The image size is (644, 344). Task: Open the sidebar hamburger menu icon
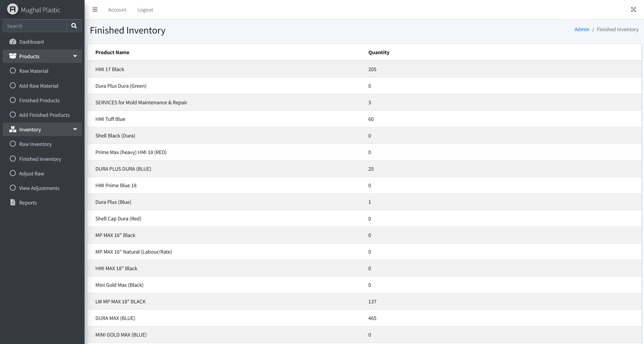point(95,9)
